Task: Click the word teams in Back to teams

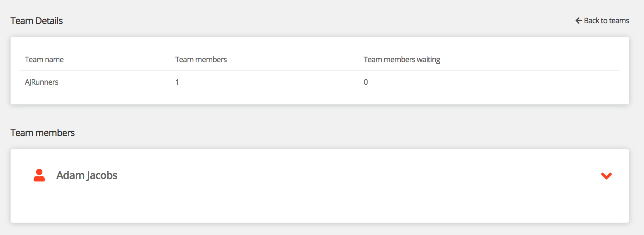Action: pyautogui.click(x=619, y=21)
